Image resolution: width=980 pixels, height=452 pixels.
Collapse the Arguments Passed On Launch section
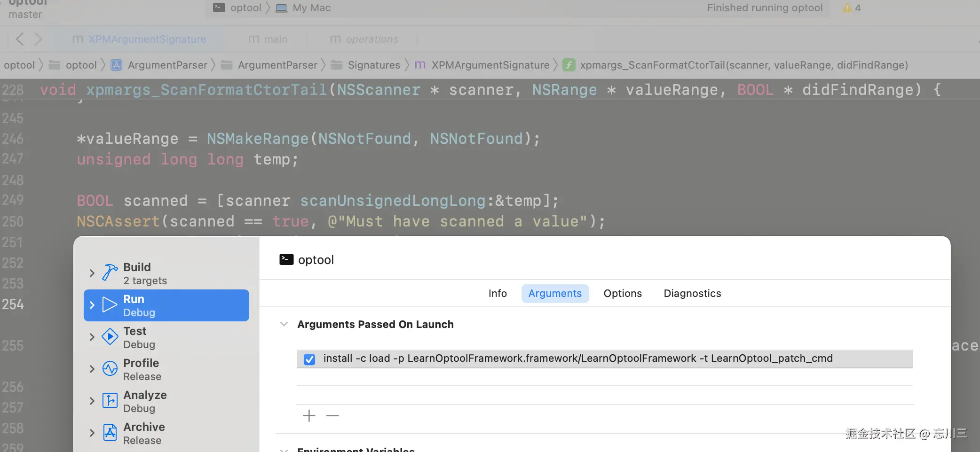point(284,324)
